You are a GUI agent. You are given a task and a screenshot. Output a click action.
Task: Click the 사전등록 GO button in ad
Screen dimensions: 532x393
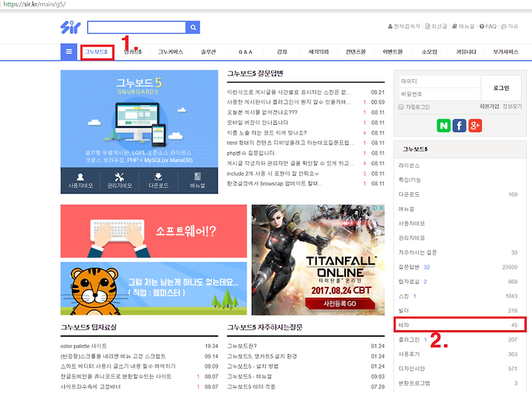coord(340,304)
